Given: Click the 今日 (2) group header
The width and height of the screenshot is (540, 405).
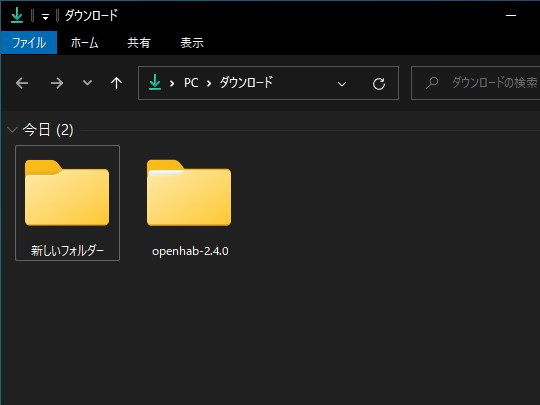Looking at the screenshot, I should (x=48, y=130).
